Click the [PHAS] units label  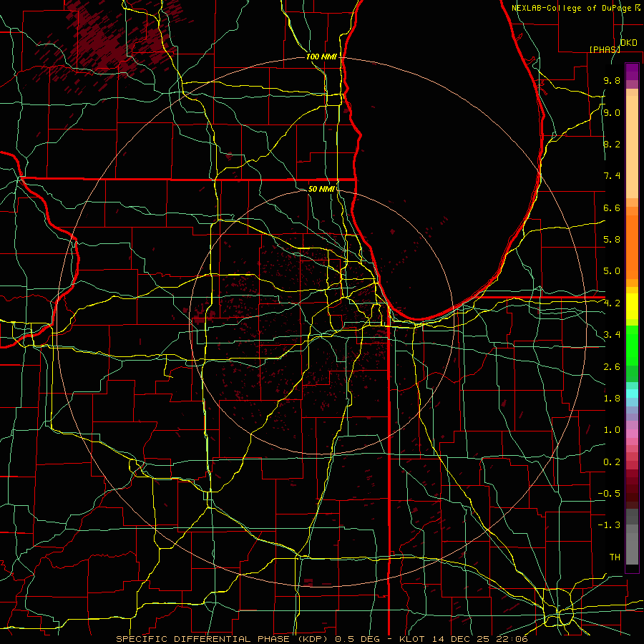tap(605, 49)
